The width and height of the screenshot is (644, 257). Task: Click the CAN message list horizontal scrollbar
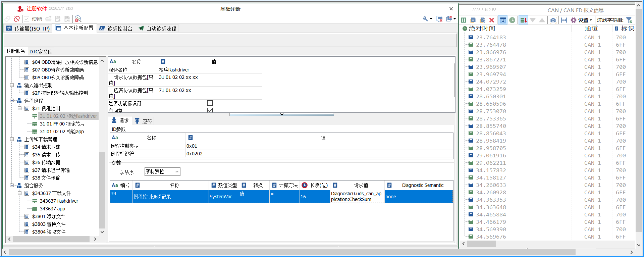pos(481,244)
